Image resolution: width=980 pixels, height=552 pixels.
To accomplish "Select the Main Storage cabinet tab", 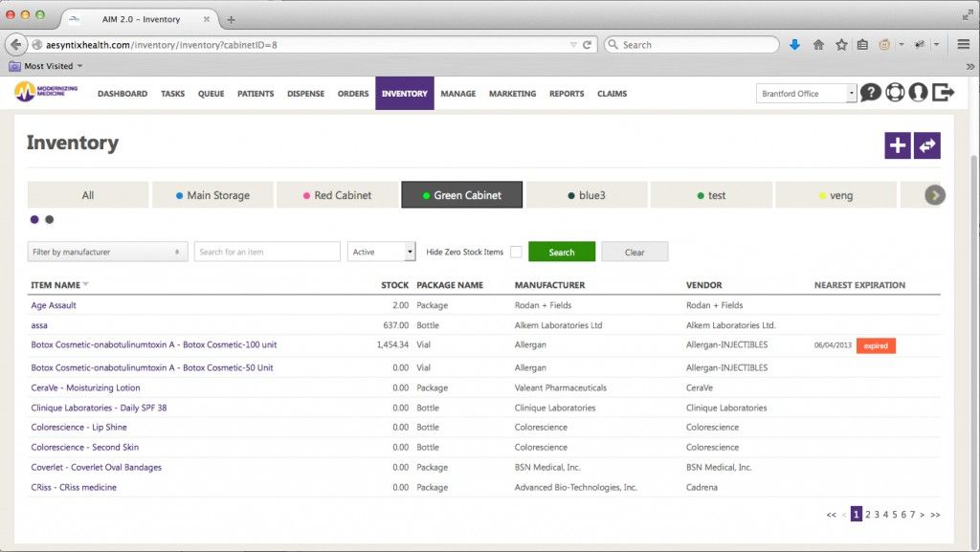I will tap(212, 195).
